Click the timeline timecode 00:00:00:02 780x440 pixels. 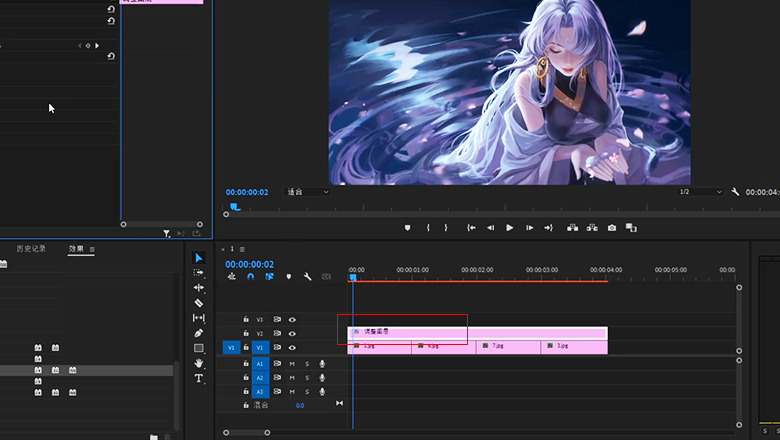pos(249,264)
